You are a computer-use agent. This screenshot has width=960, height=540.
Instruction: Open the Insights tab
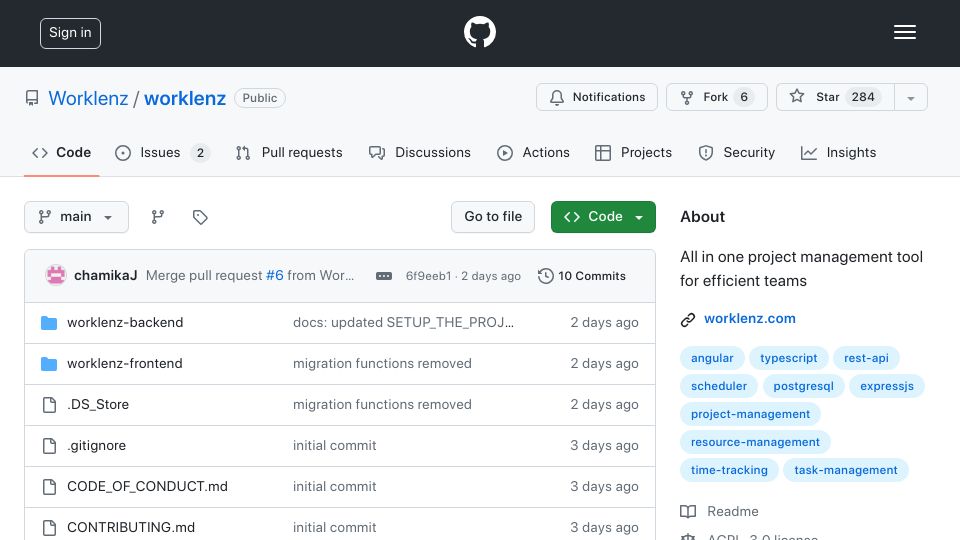click(838, 152)
